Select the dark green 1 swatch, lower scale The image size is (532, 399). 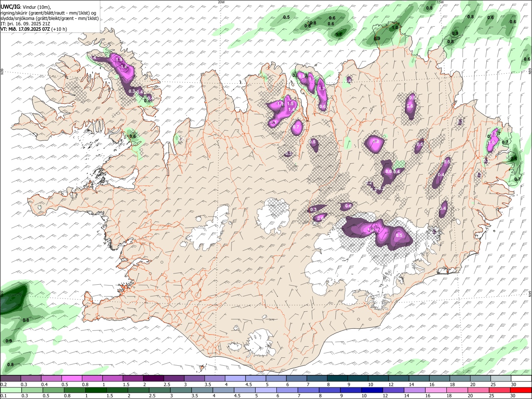click(x=95, y=390)
